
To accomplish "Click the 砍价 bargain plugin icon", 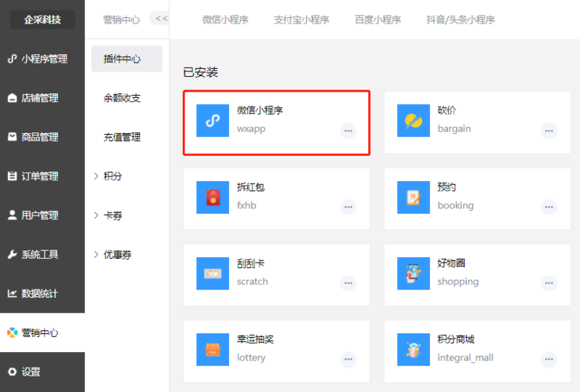I will (x=413, y=121).
